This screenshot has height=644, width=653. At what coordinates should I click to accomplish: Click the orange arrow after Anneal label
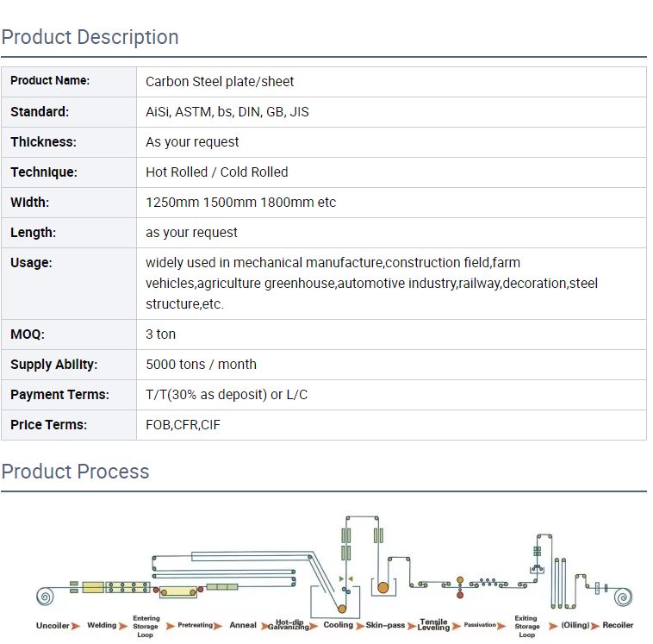click(265, 625)
